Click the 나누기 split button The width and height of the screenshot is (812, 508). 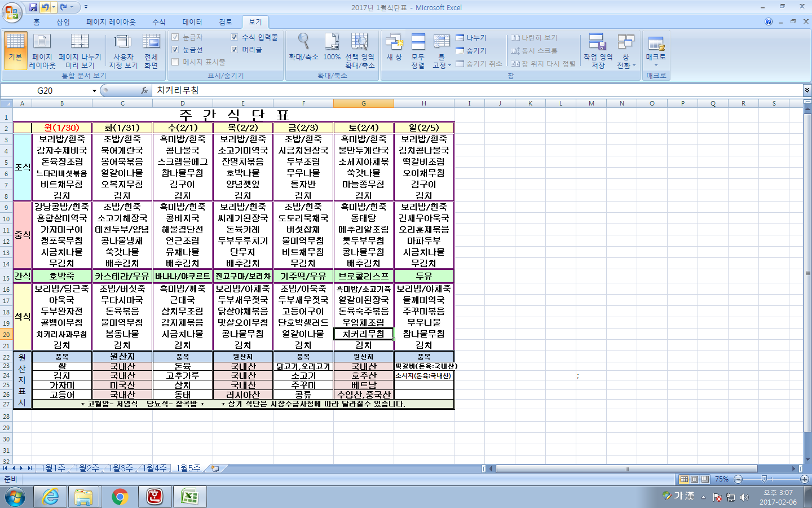[471, 38]
